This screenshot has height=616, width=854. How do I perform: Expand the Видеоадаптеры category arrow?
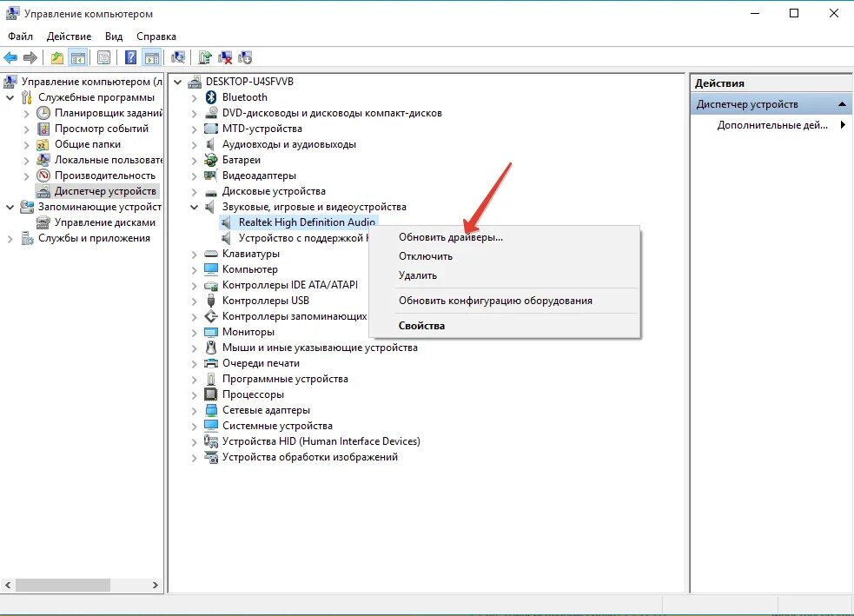pyautogui.click(x=195, y=176)
